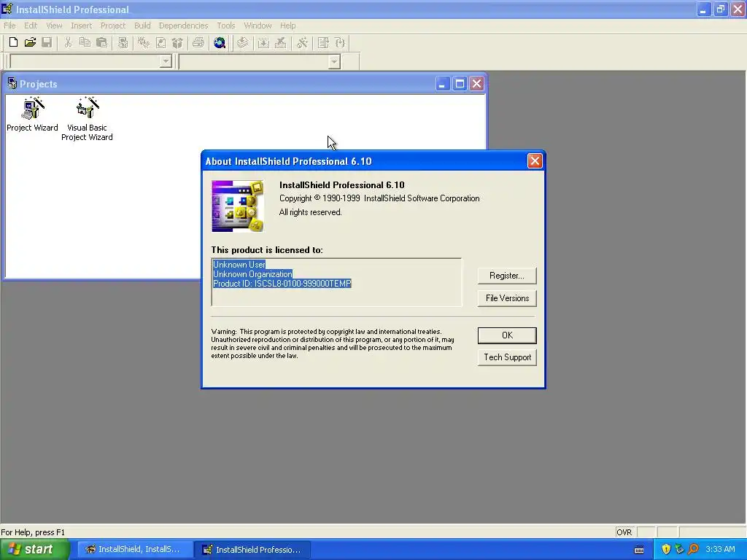The width and height of the screenshot is (747, 560).
Task: Maximize the Projects window
Action: coord(460,84)
